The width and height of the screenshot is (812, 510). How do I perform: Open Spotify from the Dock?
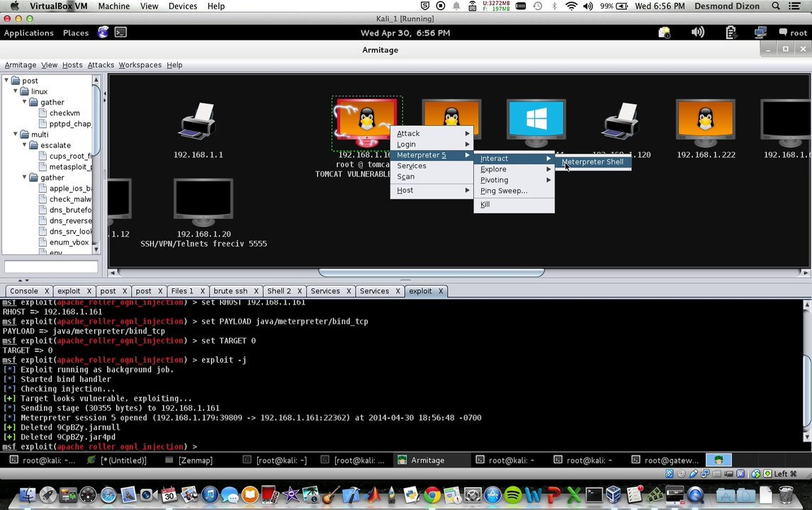click(x=513, y=494)
